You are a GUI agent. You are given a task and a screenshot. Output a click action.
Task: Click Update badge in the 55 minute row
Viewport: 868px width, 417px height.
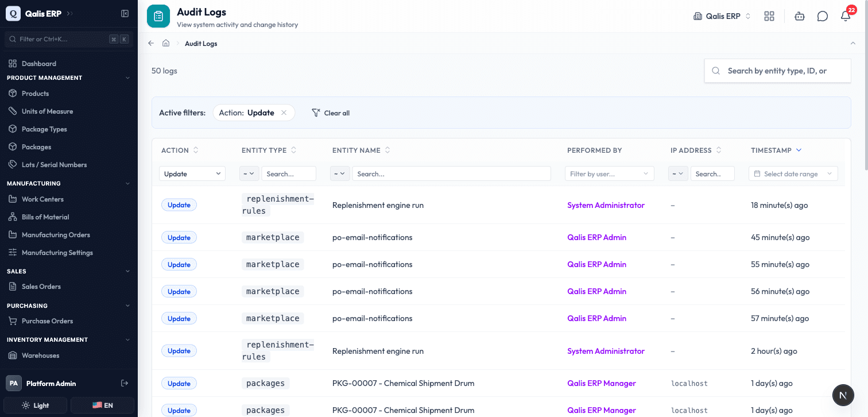(179, 264)
